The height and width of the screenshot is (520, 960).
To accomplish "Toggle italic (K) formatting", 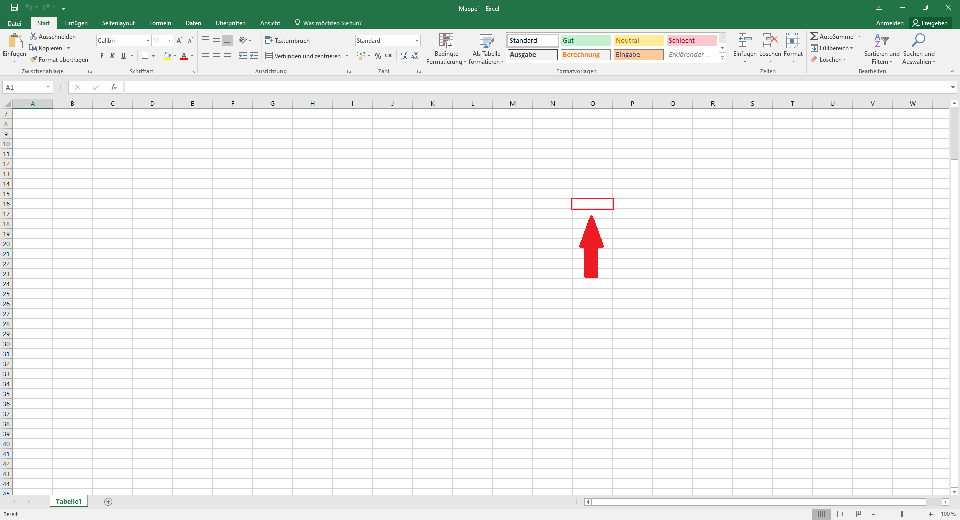I will [112, 56].
